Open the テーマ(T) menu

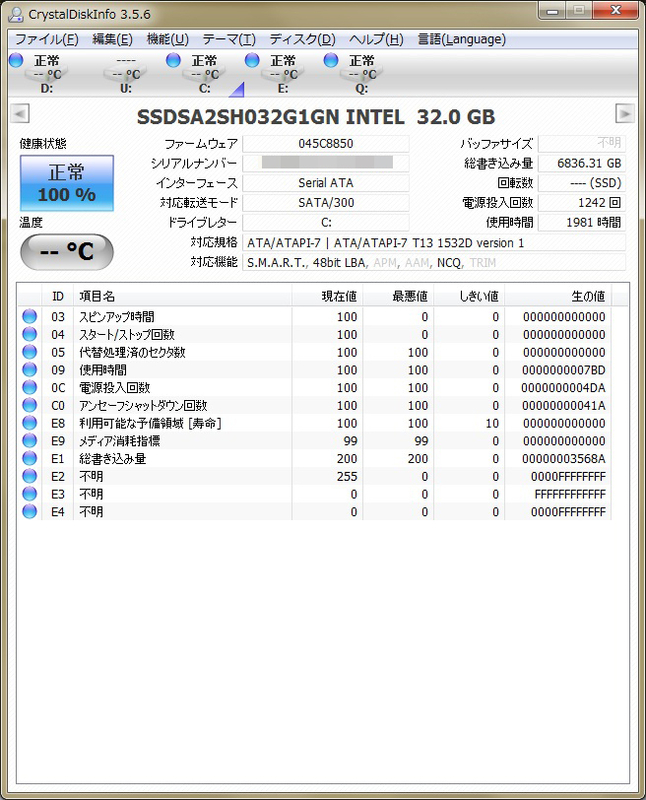(229, 39)
